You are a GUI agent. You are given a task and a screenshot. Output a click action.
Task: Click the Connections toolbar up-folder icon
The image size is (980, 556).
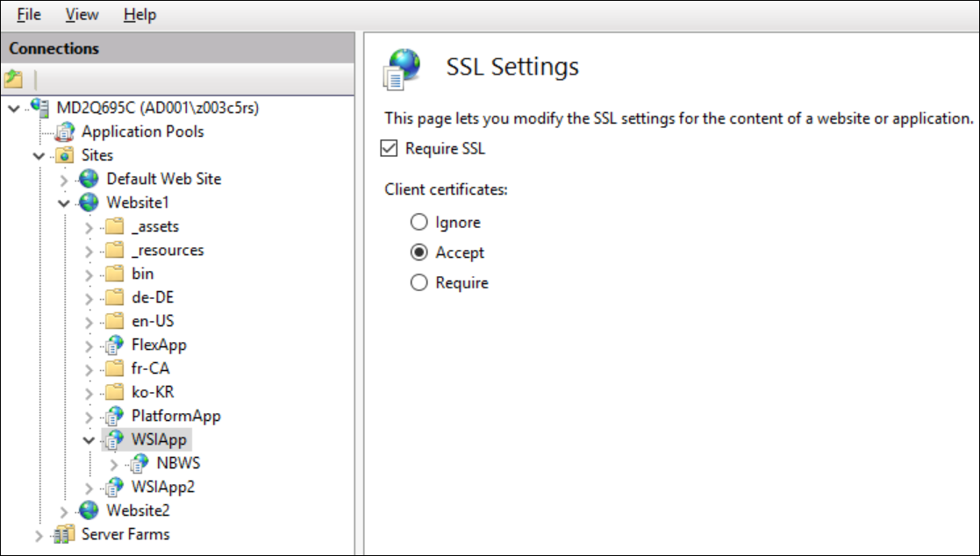(x=13, y=80)
